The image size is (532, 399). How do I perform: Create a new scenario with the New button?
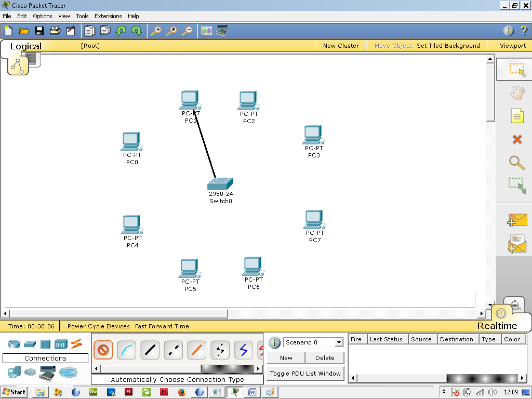tap(285, 357)
